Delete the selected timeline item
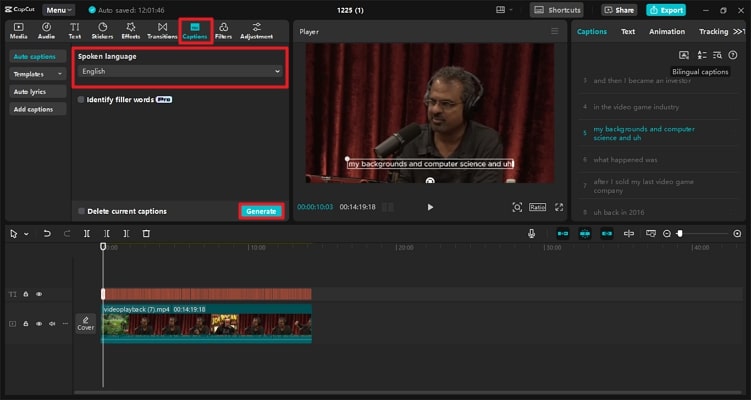This screenshot has height=400, width=751. tap(146, 234)
